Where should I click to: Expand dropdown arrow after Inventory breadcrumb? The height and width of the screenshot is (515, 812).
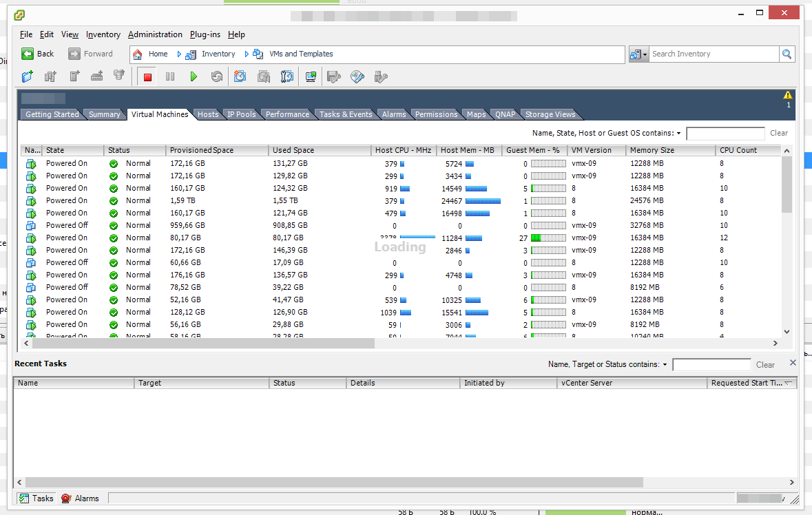pyautogui.click(x=247, y=54)
